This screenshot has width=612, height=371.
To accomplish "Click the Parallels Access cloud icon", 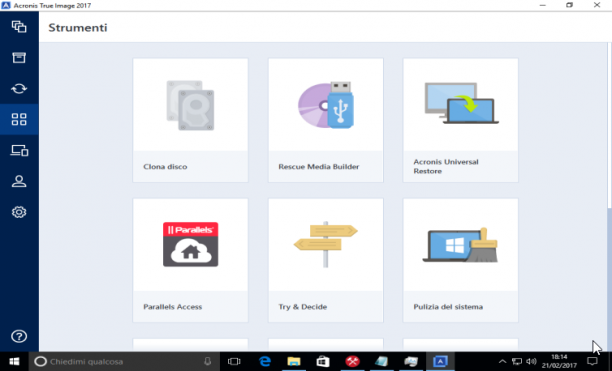I will (190, 244).
